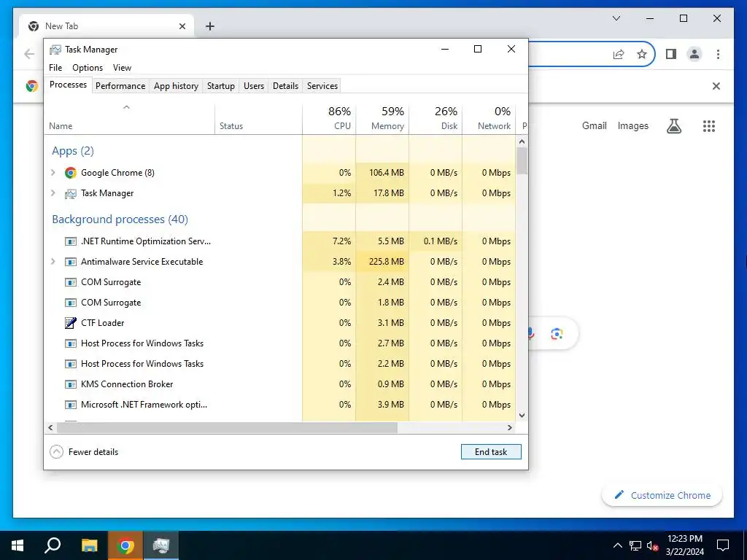Open the File menu in Task Manager
Screen dimensions: 747x560
[55, 68]
